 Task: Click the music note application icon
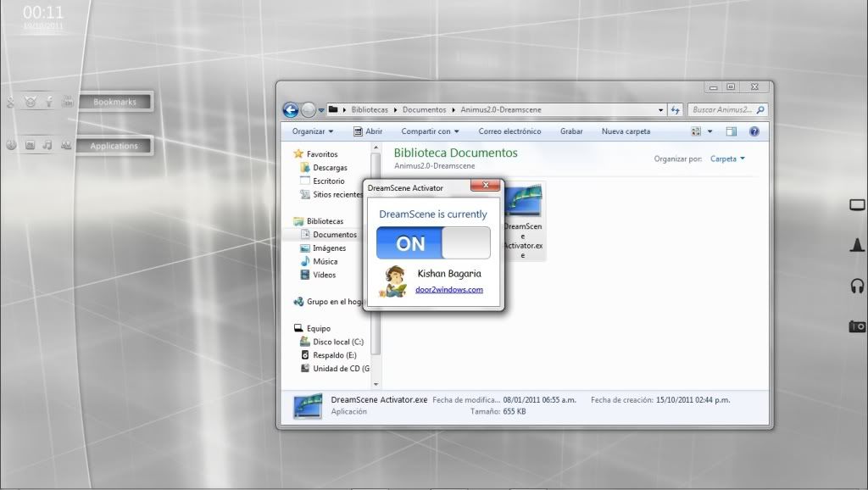tap(47, 144)
